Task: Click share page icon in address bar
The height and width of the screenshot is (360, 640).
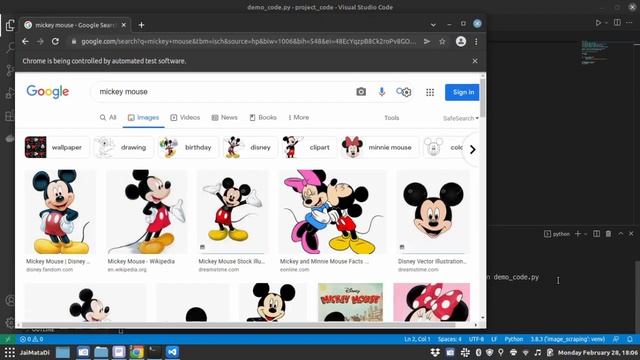Action: click(x=427, y=42)
